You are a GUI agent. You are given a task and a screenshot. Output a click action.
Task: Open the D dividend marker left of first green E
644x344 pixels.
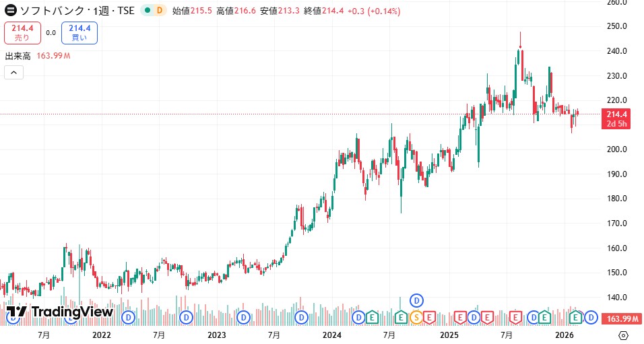pyautogui.click(x=358, y=317)
